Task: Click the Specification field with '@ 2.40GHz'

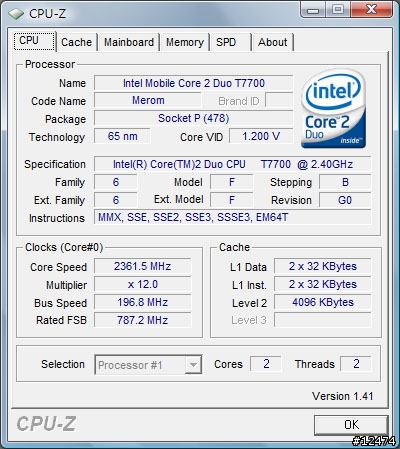Action: click(x=233, y=164)
